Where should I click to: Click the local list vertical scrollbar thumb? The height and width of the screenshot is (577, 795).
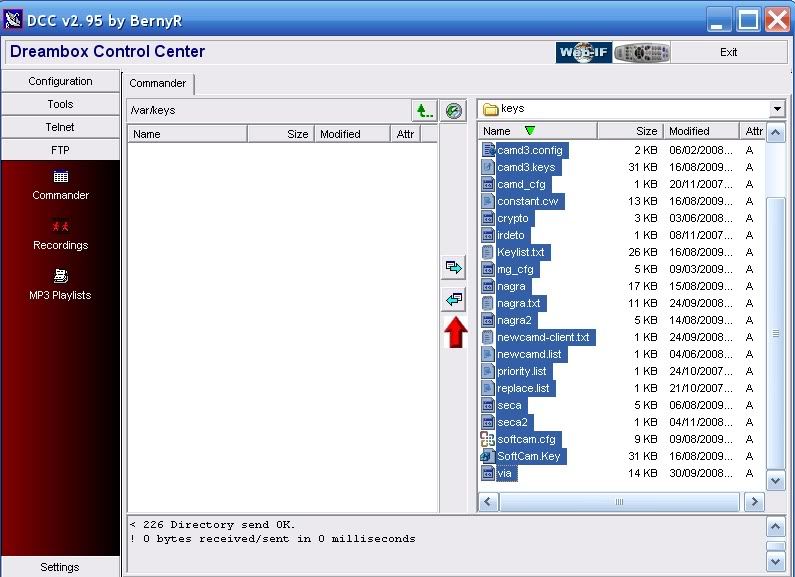point(776,334)
